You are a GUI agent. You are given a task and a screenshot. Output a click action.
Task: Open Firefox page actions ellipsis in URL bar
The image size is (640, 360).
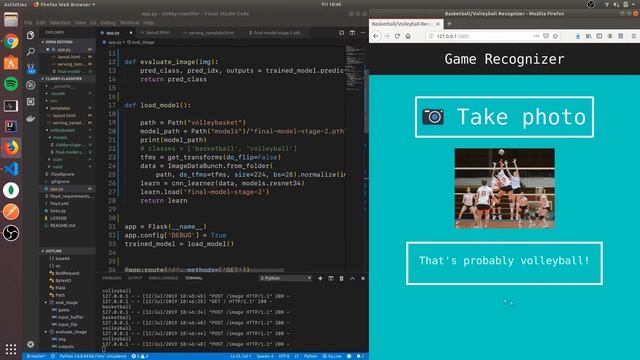[536, 36]
